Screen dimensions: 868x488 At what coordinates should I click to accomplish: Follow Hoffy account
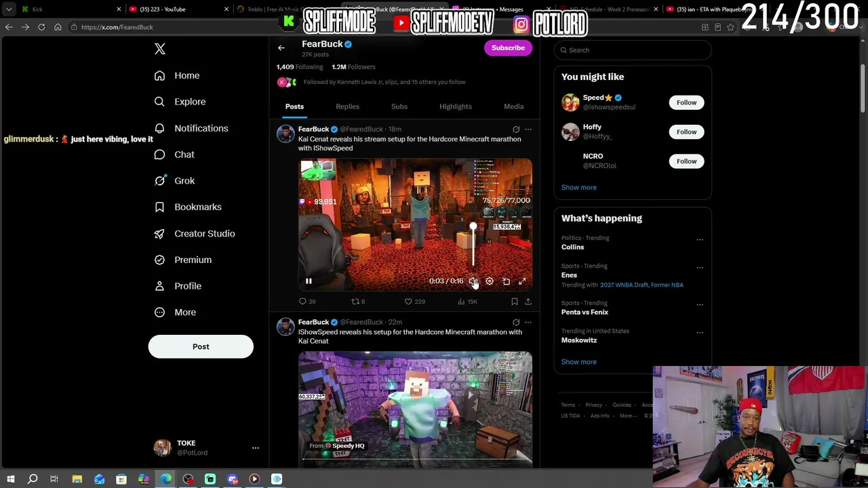pos(686,131)
